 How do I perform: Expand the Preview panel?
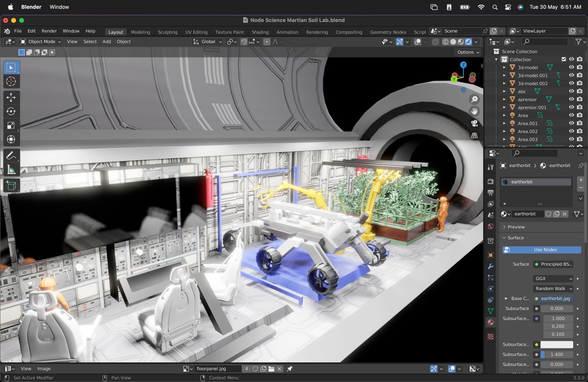[x=516, y=227]
